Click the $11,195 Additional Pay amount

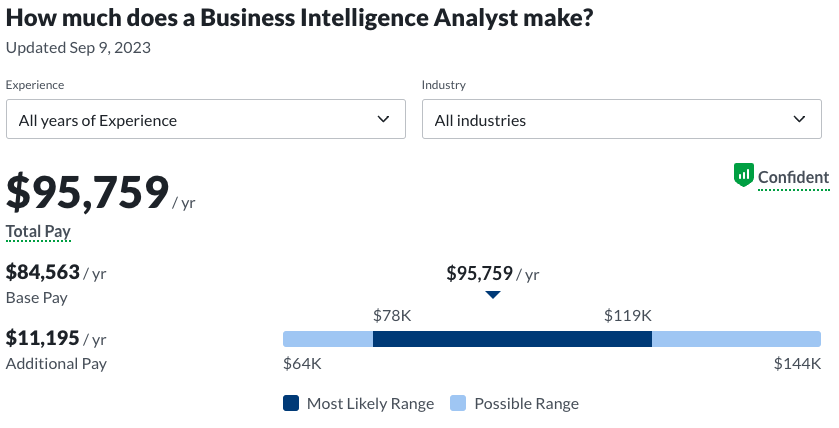click(43, 338)
